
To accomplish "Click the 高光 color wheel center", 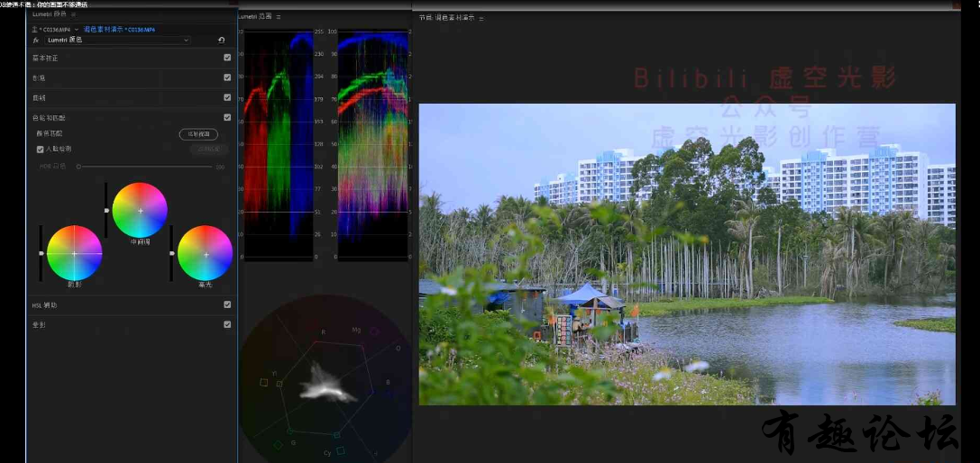I will pos(206,254).
